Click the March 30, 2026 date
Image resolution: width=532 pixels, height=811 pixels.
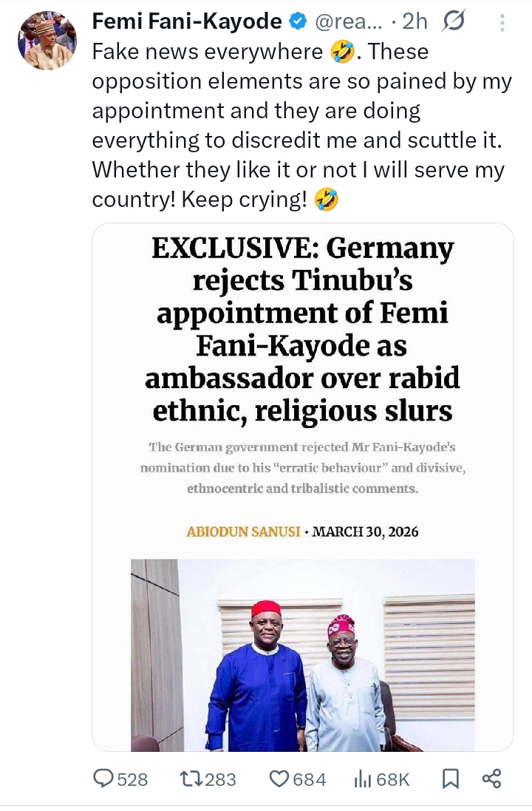click(x=366, y=532)
